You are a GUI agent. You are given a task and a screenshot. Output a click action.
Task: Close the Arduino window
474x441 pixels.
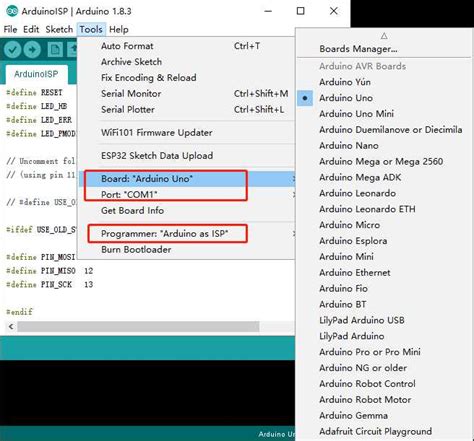tap(334, 11)
